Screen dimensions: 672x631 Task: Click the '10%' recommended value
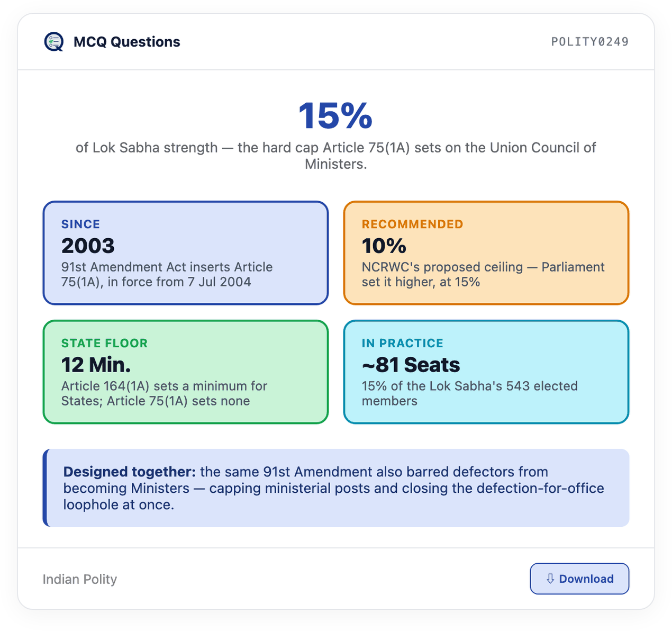[384, 246]
